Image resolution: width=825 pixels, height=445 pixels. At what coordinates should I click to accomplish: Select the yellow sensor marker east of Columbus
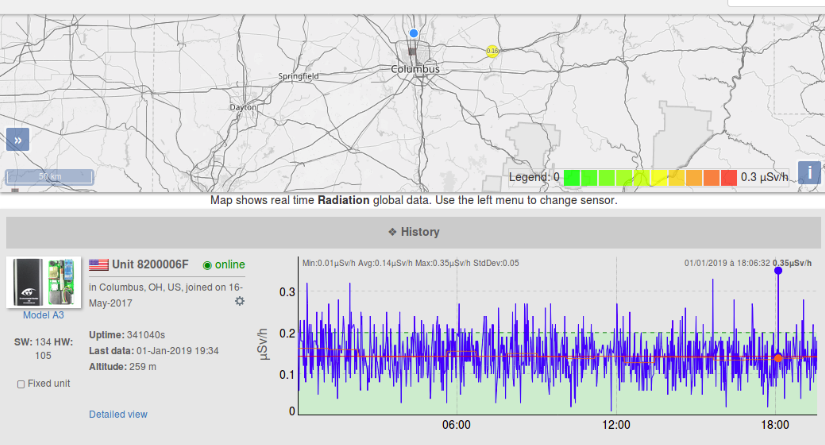coord(492,51)
